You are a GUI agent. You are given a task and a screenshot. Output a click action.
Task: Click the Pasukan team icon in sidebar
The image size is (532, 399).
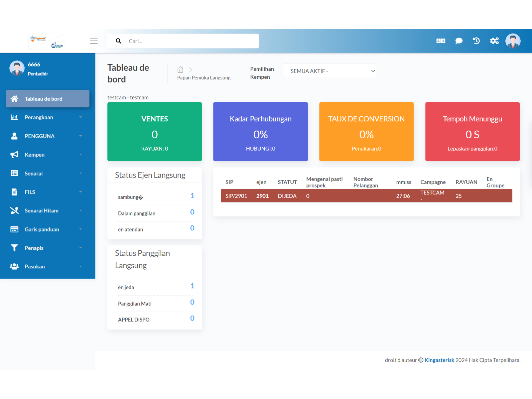(x=14, y=266)
